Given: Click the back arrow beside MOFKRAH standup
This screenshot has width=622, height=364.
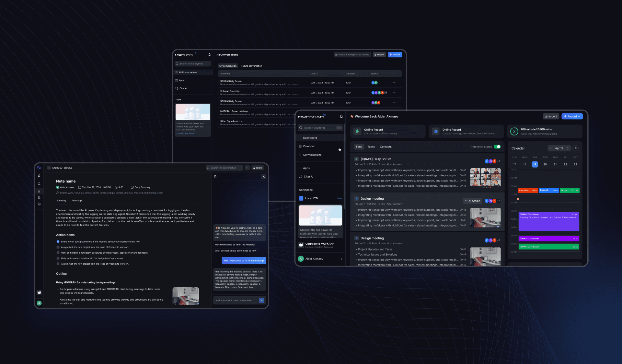Looking at the screenshot, I should click(x=49, y=168).
